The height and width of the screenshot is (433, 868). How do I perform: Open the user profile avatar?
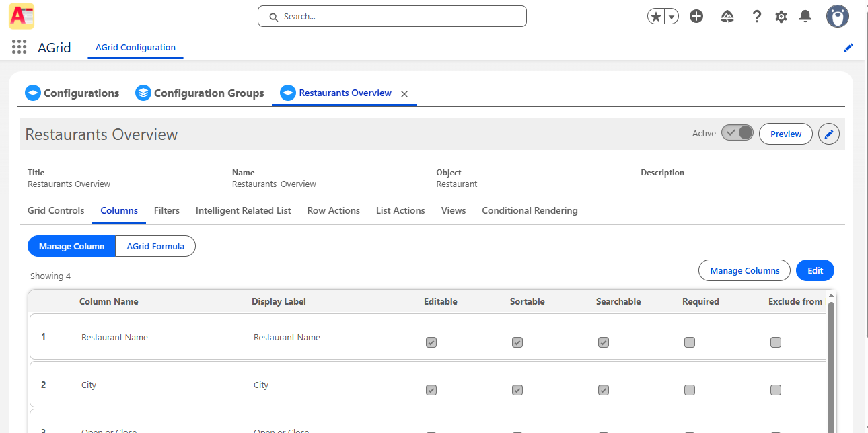click(x=838, y=17)
